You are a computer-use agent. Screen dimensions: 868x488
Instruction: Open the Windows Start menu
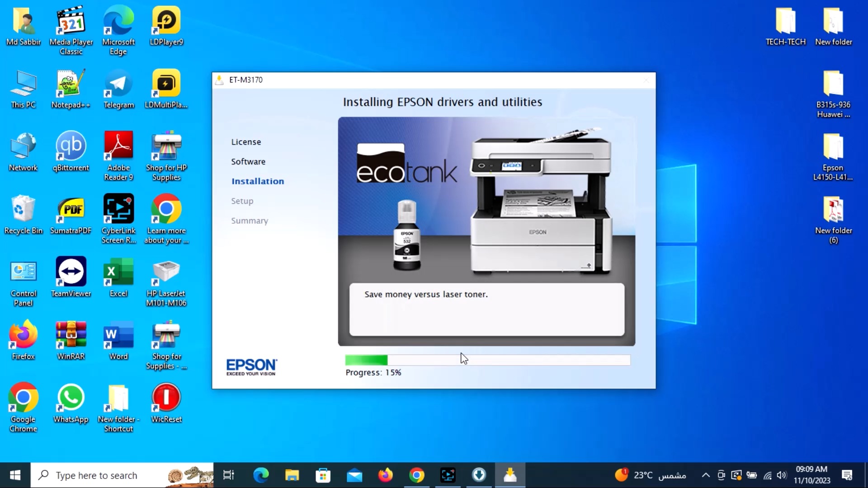[15, 475]
